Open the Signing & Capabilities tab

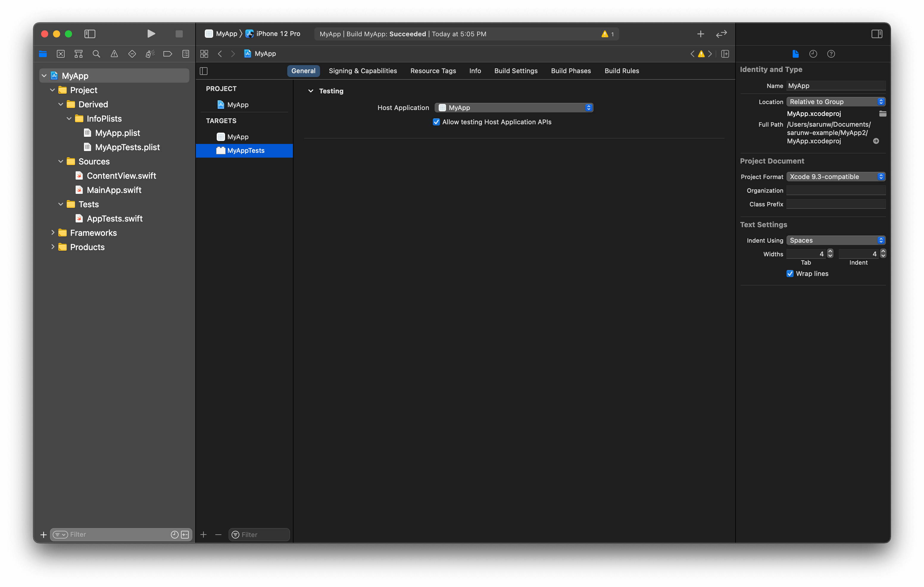click(x=363, y=71)
